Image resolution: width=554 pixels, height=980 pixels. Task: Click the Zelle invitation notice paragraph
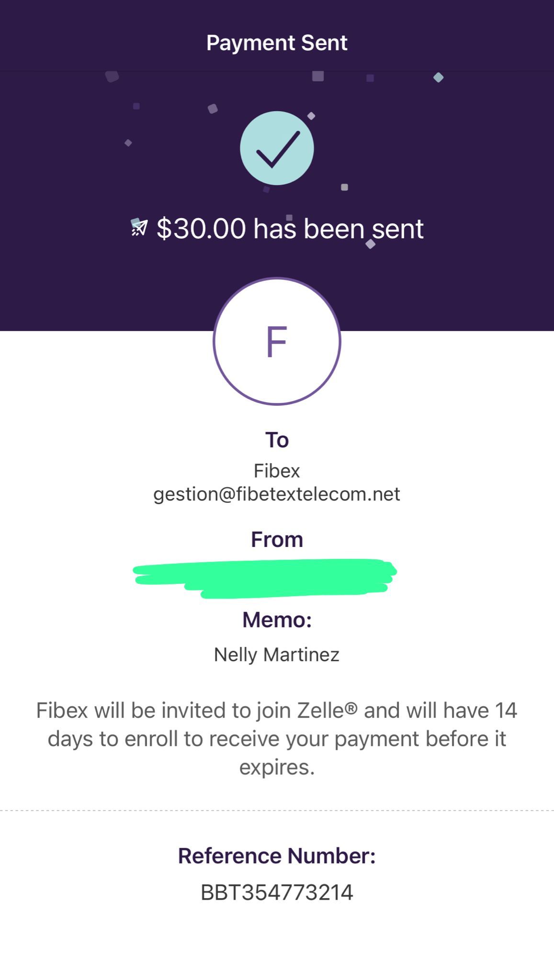pos(277,739)
